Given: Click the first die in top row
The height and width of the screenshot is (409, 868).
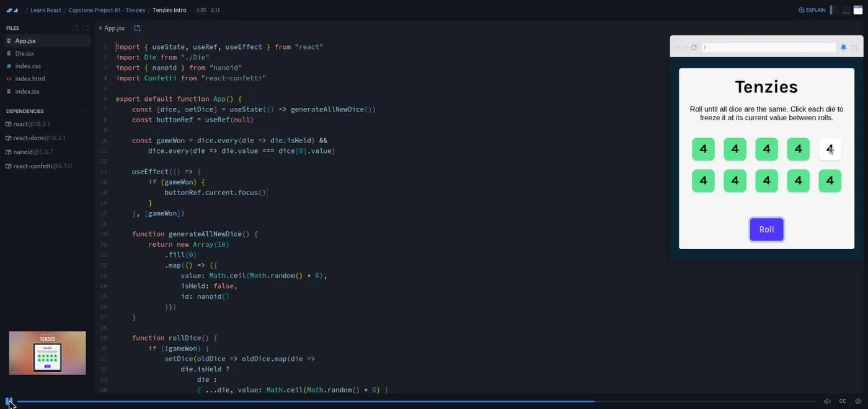Looking at the screenshot, I should click(703, 149).
